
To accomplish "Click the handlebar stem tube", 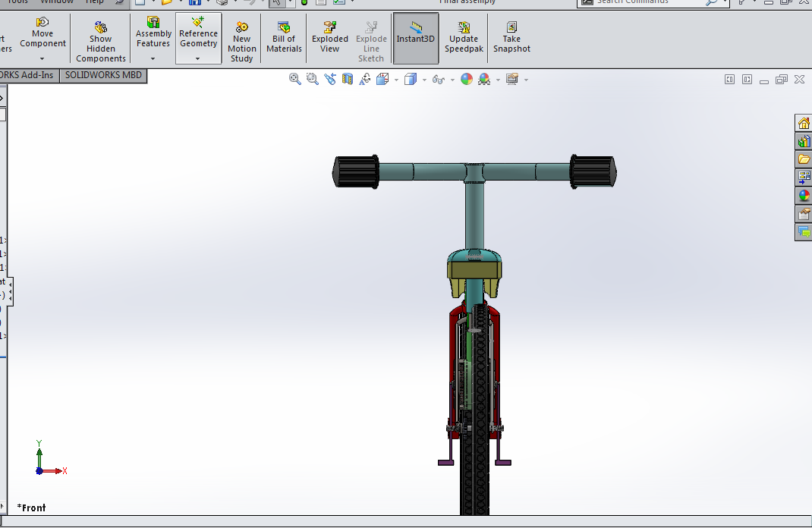I will (x=474, y=215).
